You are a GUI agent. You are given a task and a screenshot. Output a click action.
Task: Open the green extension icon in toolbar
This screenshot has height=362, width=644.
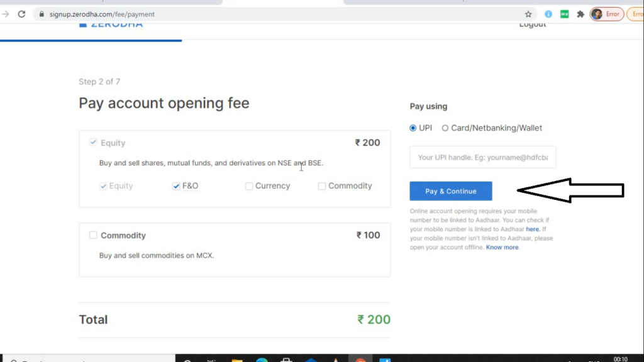click(564, 14)
